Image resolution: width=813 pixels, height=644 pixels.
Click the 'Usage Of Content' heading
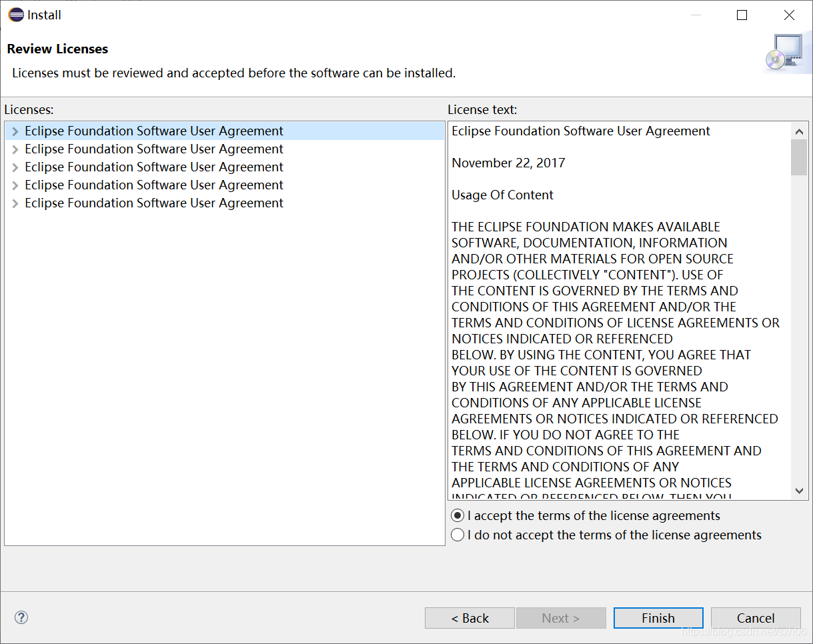click(502, 195)
